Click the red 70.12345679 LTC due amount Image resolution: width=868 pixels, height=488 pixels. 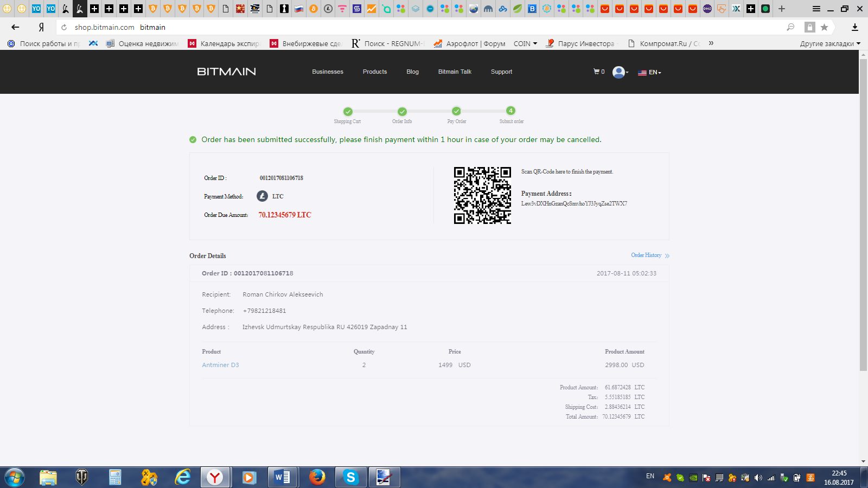point(285,215)
